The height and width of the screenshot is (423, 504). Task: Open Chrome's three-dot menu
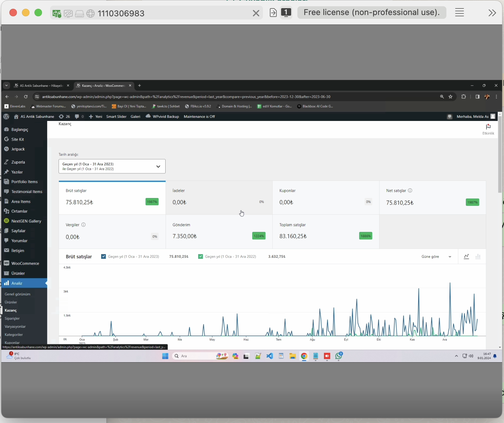point(496,97)
